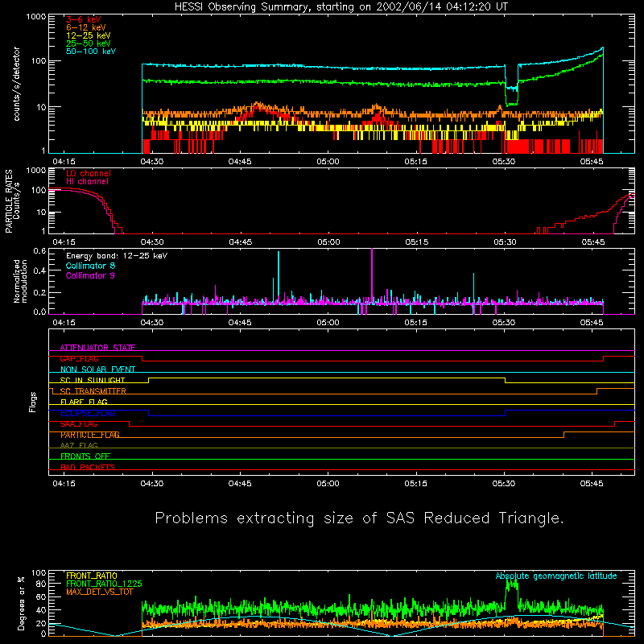Screen dimensions: 644x644
Task: Click the ECLIPSE_FLAG label
Action: [x=88, y=413]
